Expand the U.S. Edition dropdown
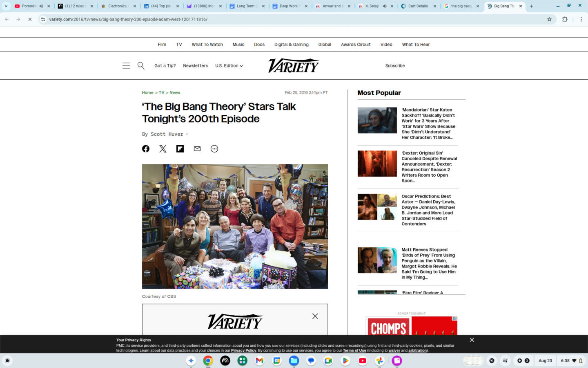Screen dimensions: 588x368 229,66
